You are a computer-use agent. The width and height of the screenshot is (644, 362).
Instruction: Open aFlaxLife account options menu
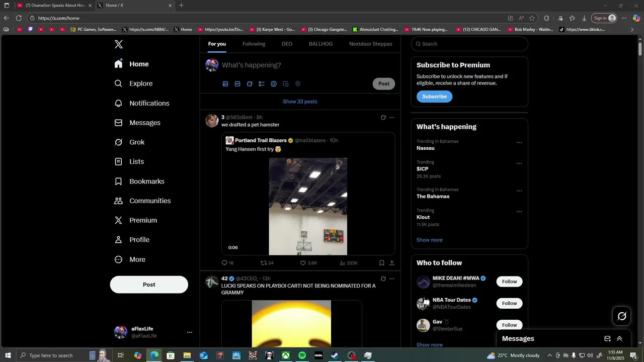[190, 332]
